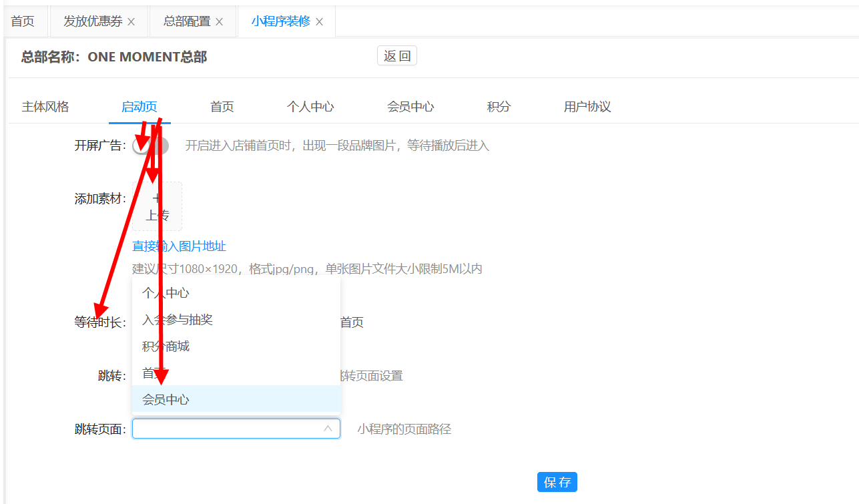
Task: Click the 返回 button
Action: pyautogui.click(x=397, y=56)
